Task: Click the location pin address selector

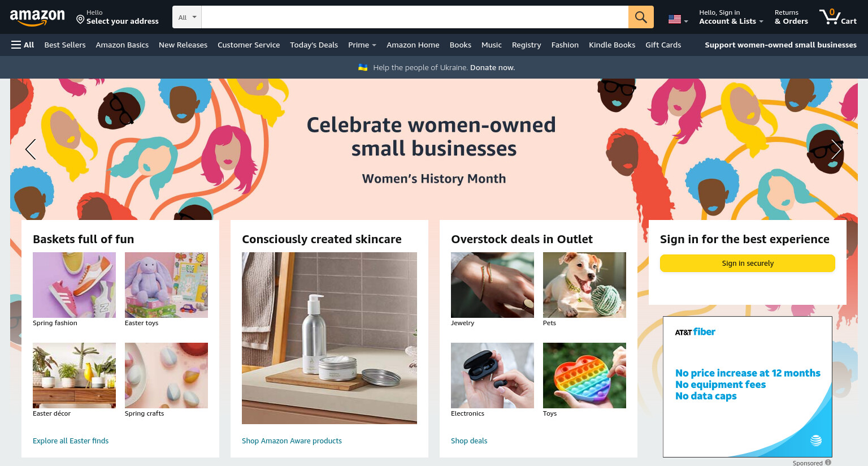Action: point(118,17)
